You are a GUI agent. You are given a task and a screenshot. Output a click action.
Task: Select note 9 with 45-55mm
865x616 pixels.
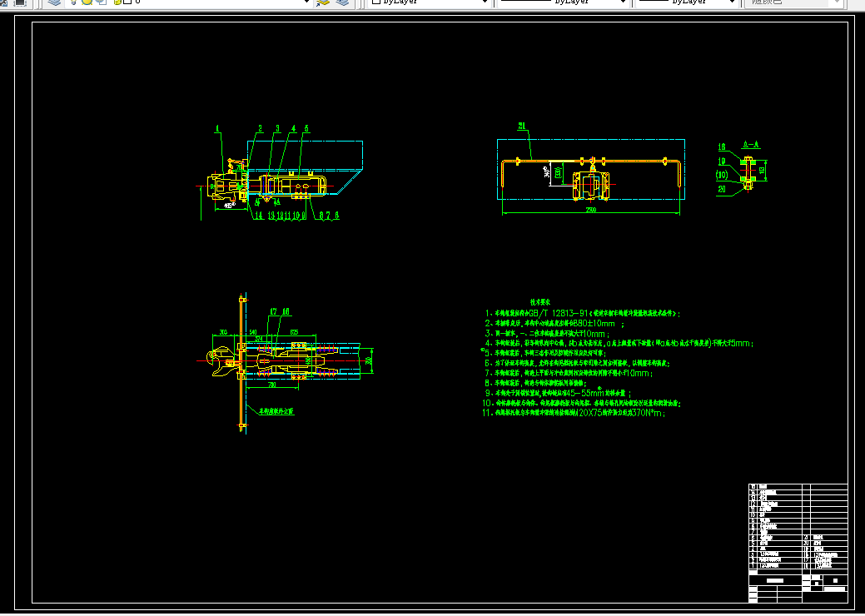point(558,393)
